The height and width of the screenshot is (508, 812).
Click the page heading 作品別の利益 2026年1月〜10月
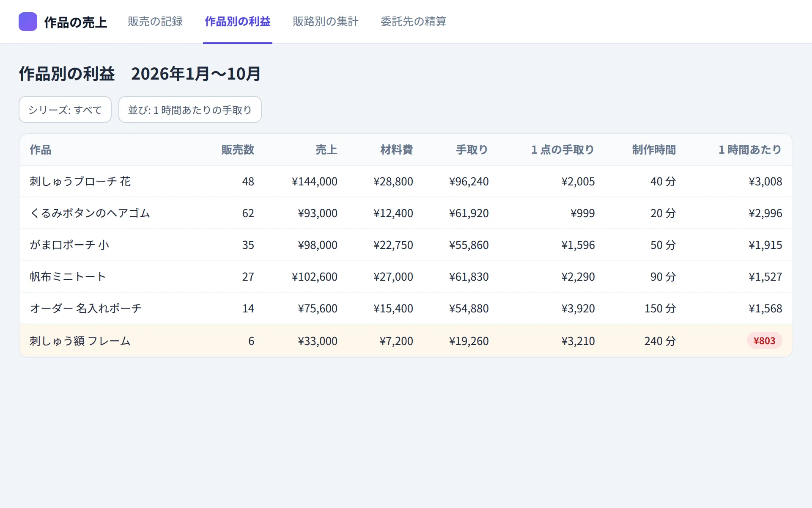tap(140, 74)
